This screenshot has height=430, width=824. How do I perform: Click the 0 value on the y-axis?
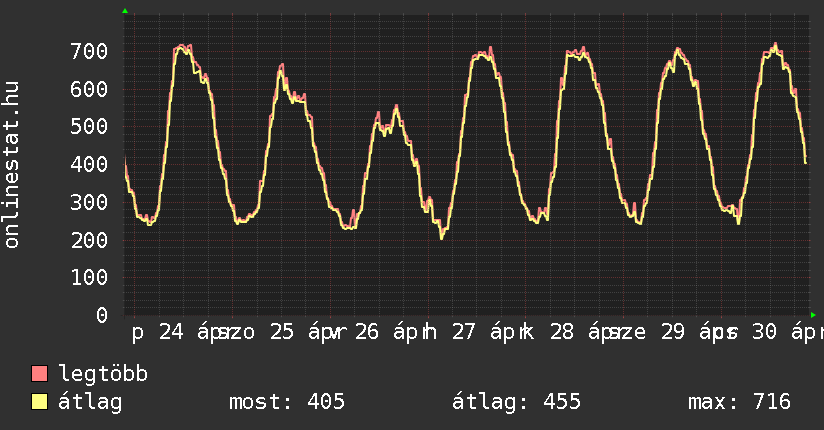point(101,315)
